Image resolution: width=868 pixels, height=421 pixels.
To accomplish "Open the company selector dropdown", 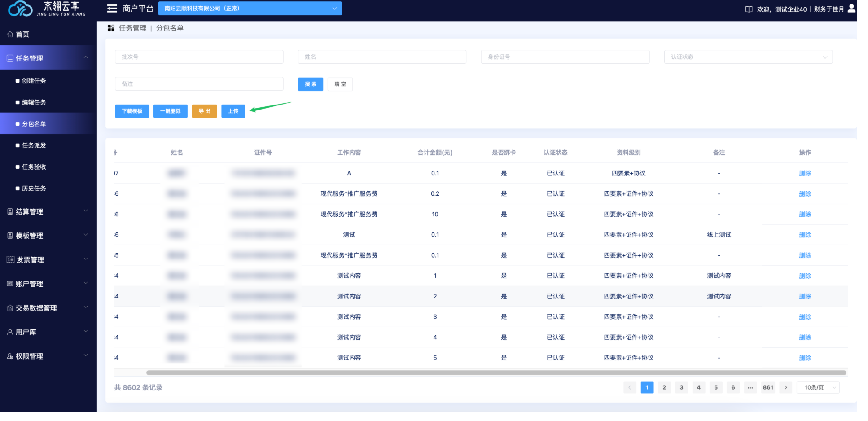I will pyautogui.click(x=250, y=9).
